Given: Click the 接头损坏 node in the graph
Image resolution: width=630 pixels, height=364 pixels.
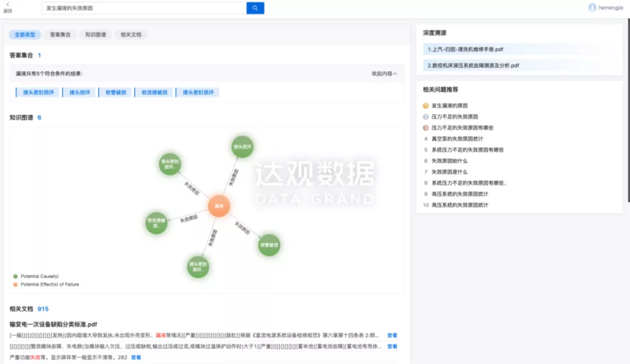Looking at the screenshot, I should 243,147.
